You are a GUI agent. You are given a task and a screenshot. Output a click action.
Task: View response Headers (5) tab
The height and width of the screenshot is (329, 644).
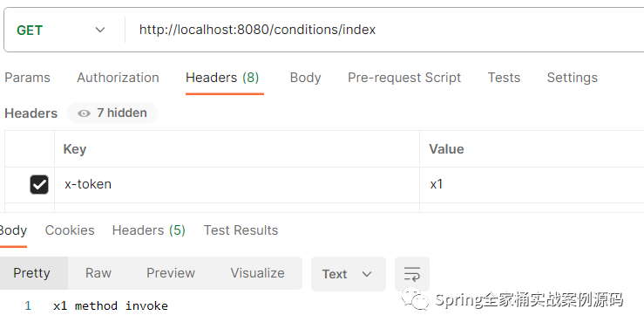coord(149,230)
